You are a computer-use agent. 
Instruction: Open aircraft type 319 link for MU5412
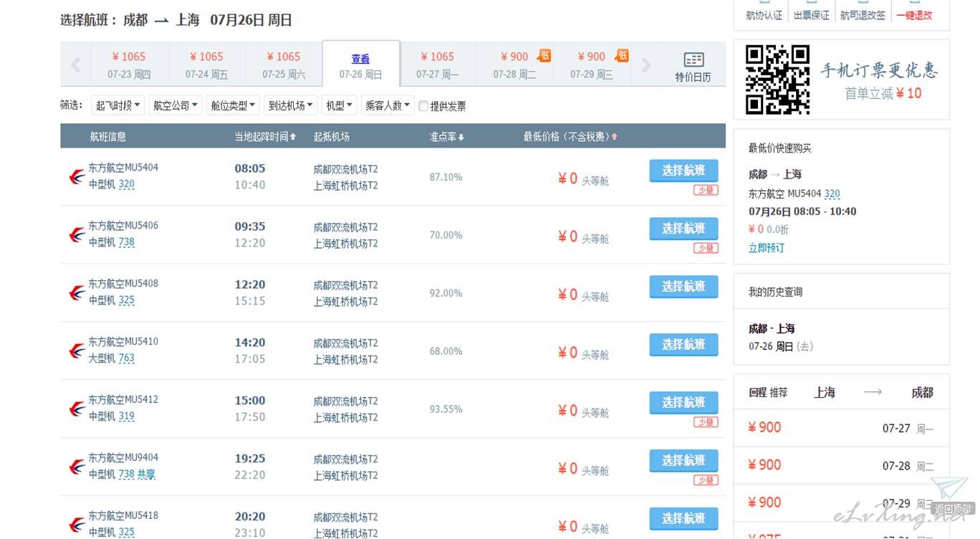pos(126,416)
